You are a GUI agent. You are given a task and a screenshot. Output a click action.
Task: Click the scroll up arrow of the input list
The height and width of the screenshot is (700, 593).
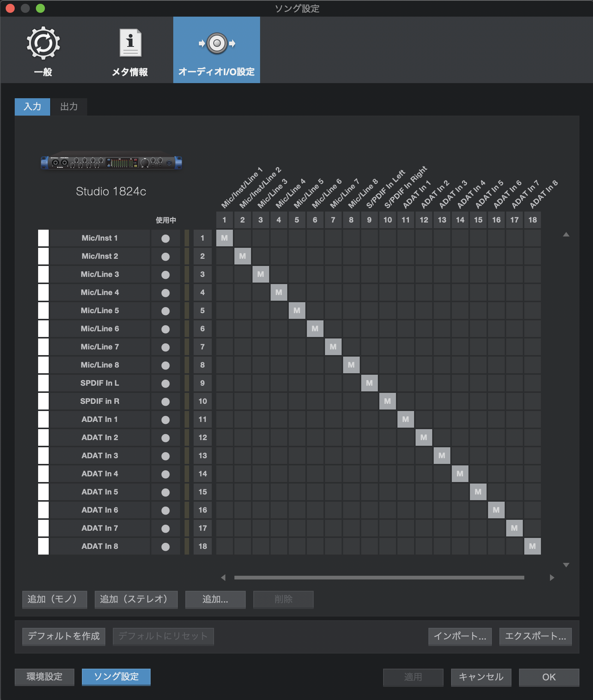(566, 235)
